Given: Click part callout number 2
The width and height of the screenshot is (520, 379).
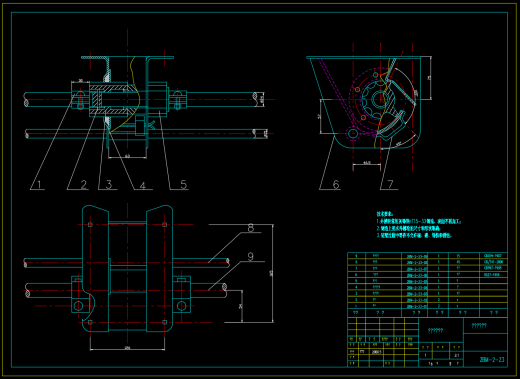Looking at the screenshot, I should point(83,184).
